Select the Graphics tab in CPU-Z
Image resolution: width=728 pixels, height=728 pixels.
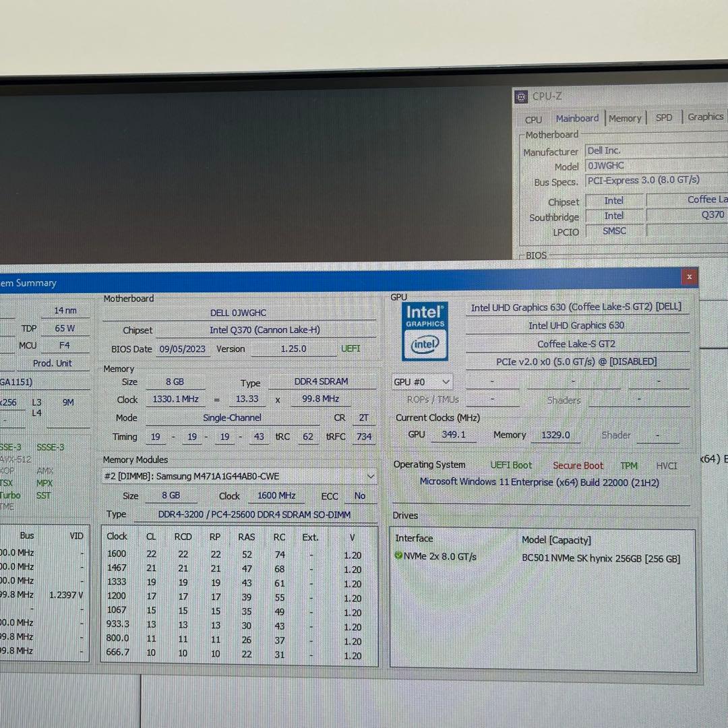(x=704, y=117)
